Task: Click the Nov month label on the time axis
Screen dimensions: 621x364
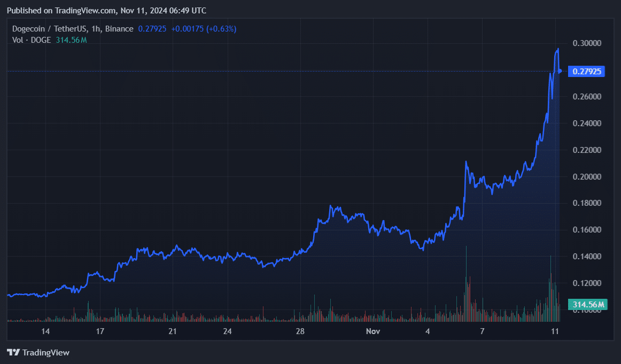Action: pyautogui.click(x=373, y=331)
